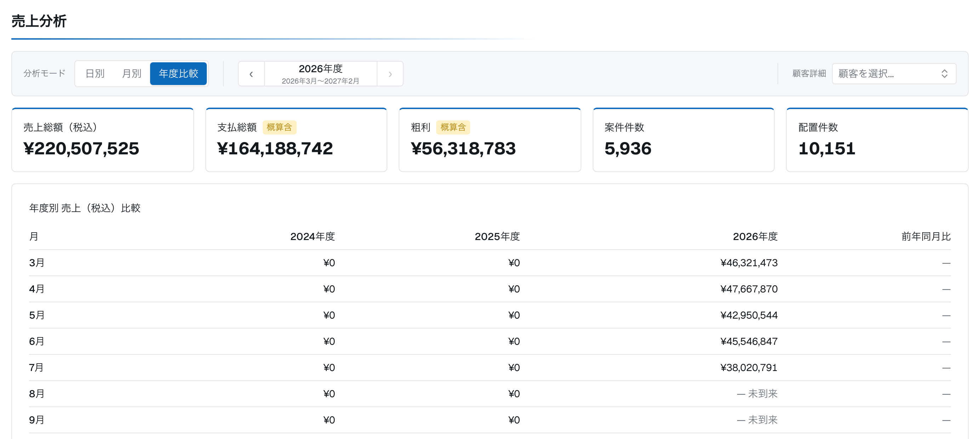Go to previous fiscal year arrow
The image size is (980, 439).
(x=251, y=74)
